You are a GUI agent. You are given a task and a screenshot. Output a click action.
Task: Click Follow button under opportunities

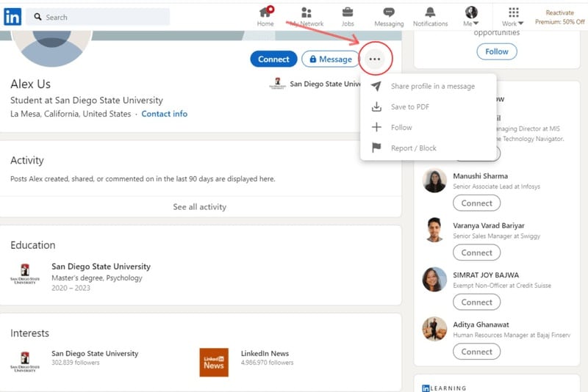click(x=497, y=51)
